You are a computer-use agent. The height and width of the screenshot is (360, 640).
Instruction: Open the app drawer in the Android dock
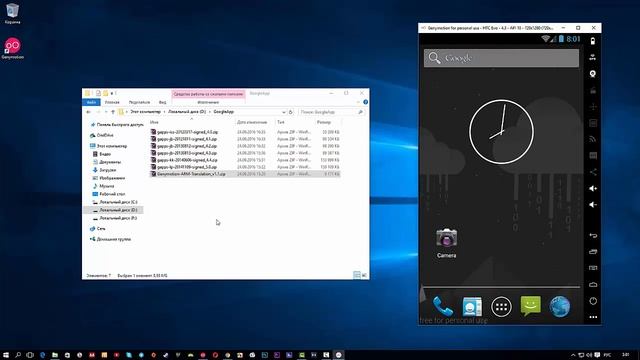pyautogui.click(x=501, y=307)
